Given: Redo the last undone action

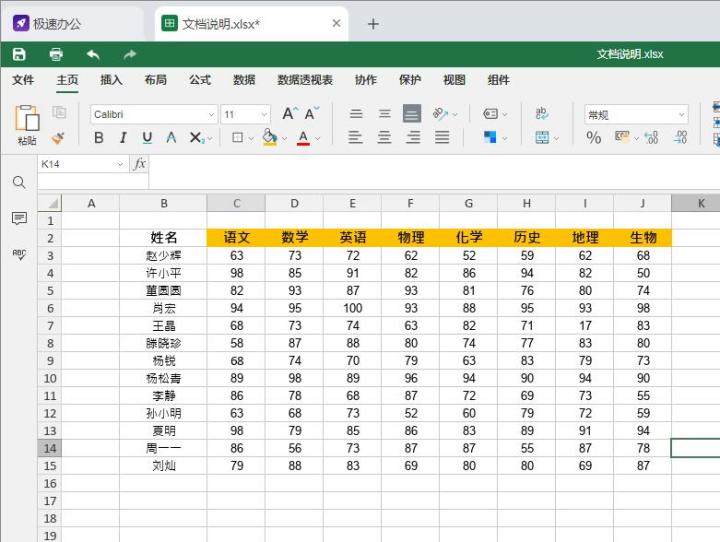Looking at the screenshot, I should (130, 55).
